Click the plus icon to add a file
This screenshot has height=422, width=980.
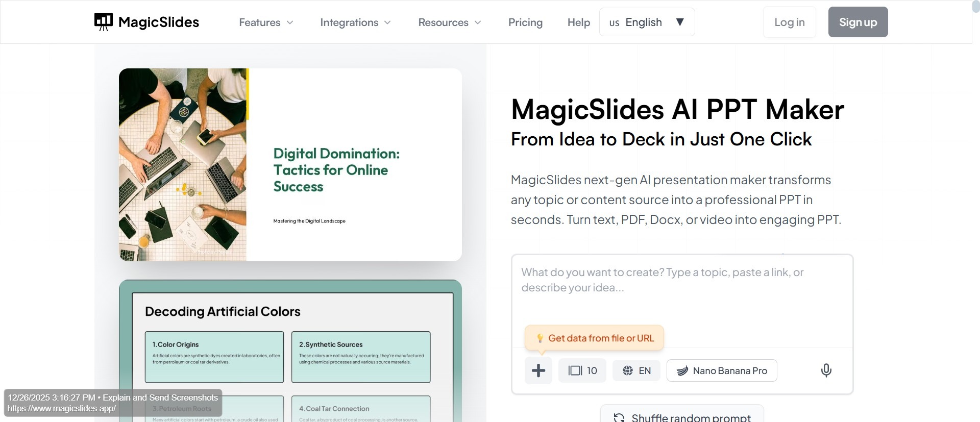(538, 370)
